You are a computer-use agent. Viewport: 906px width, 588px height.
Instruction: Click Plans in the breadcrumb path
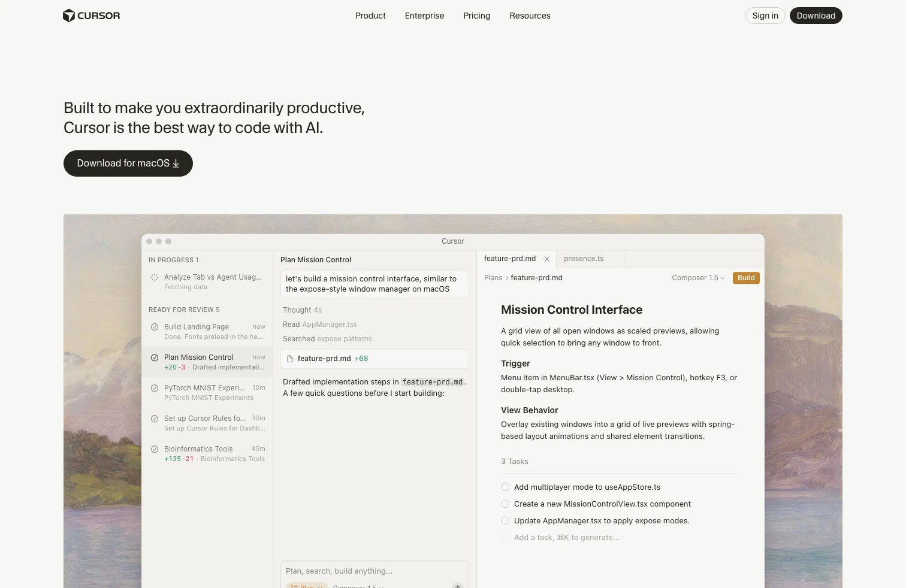point(493,278)
